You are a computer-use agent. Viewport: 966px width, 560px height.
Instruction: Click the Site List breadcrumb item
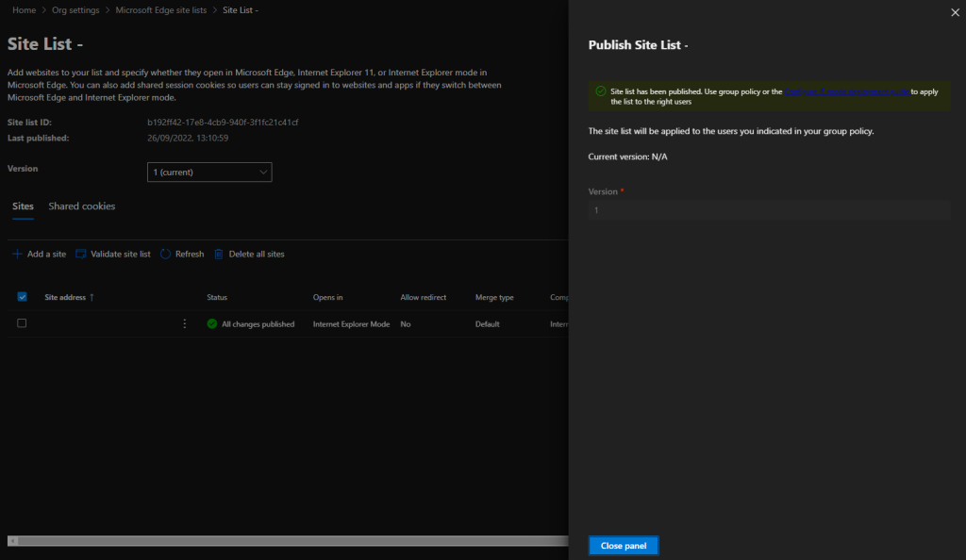coord(241,9)
